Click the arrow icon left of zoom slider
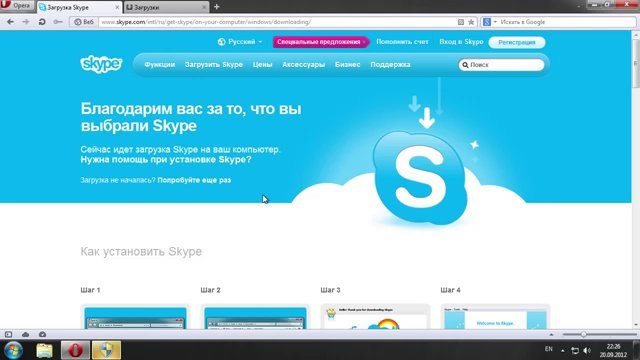 (x=551, y=334)
